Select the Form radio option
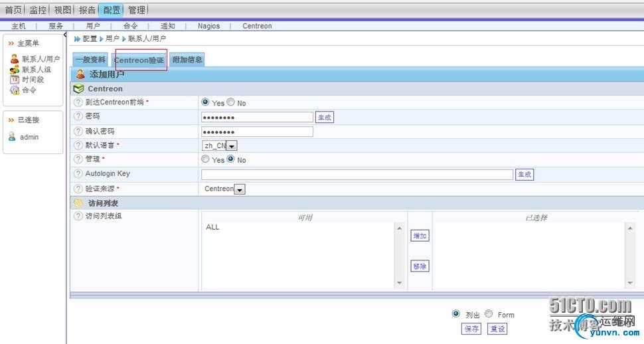The width and height of the screenshot is (644, 344). (x=489, y=313)
